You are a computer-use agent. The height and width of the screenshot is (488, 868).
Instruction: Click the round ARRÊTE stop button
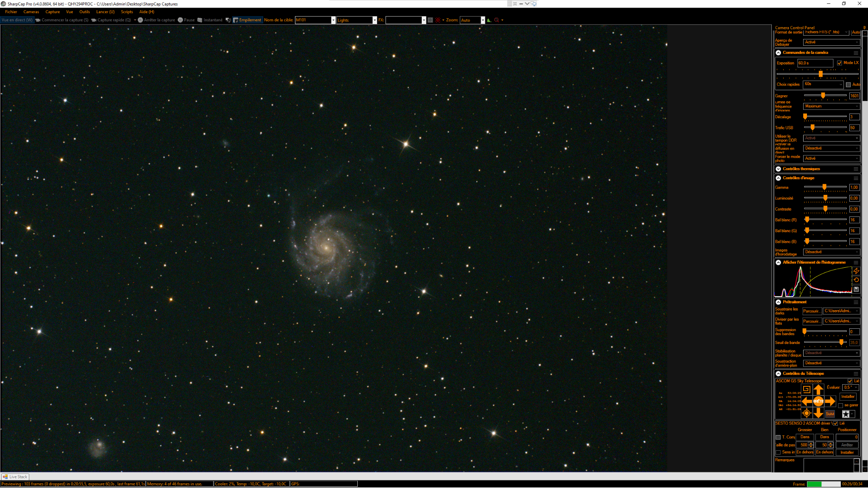coord(818,401)
